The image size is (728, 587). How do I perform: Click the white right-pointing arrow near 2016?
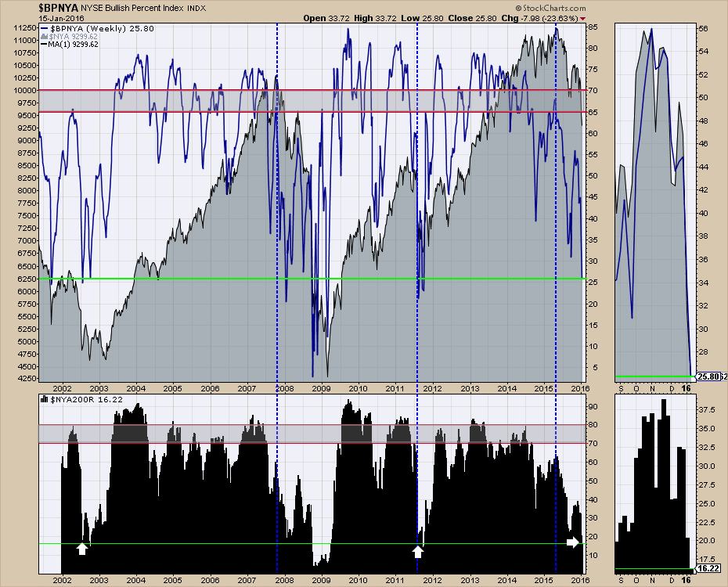(x=573, y=542)
